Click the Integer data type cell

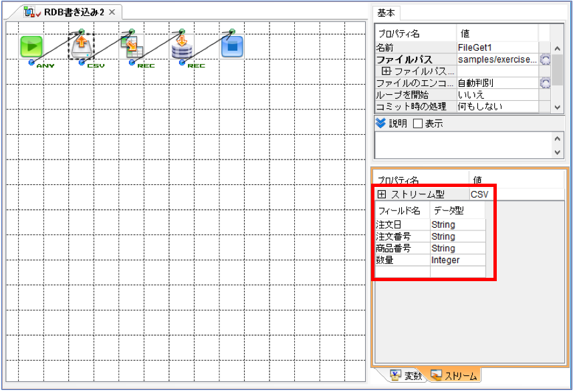(x=458, y=260)
